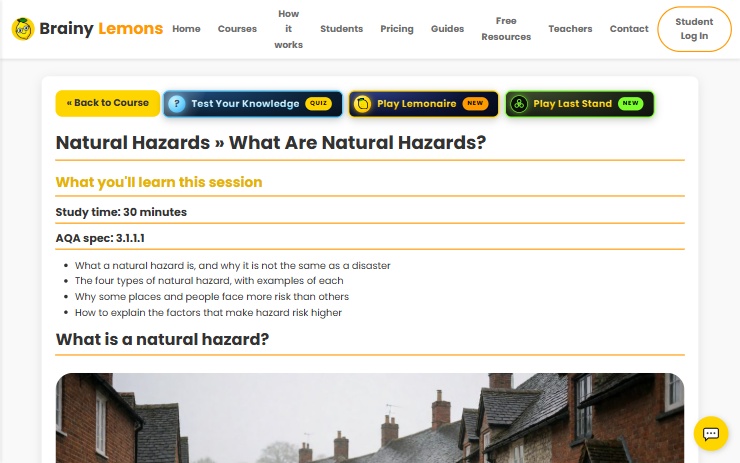Image resolution: width=740 pixels, height=463 pixels.
Task: Click the lemon icon on Play Lemonaire
Action: point(362,103)
